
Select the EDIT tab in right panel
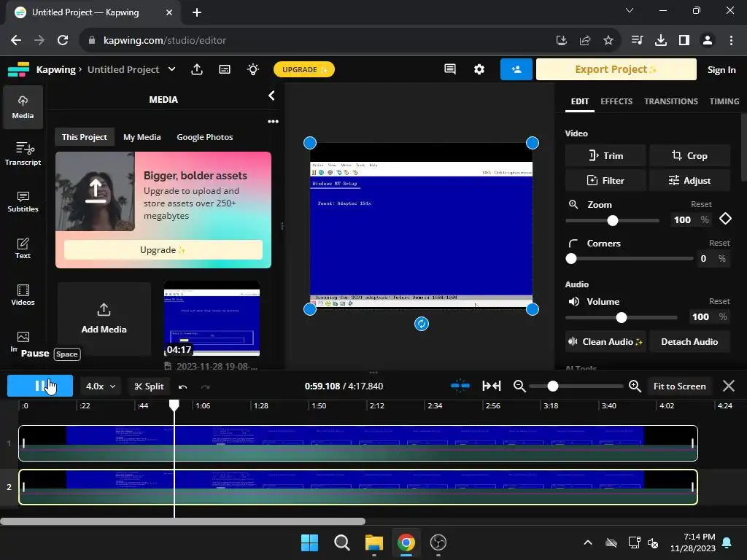[x=580, y=101]
